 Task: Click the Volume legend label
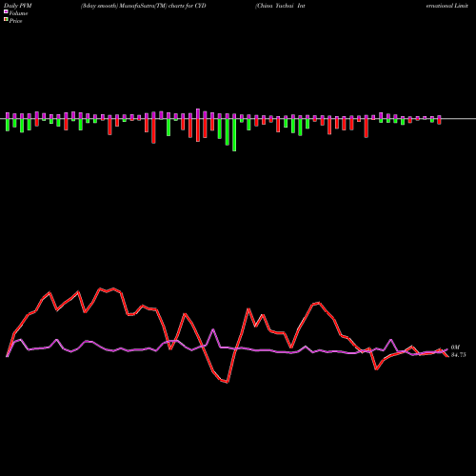click(x=18, y=13)
